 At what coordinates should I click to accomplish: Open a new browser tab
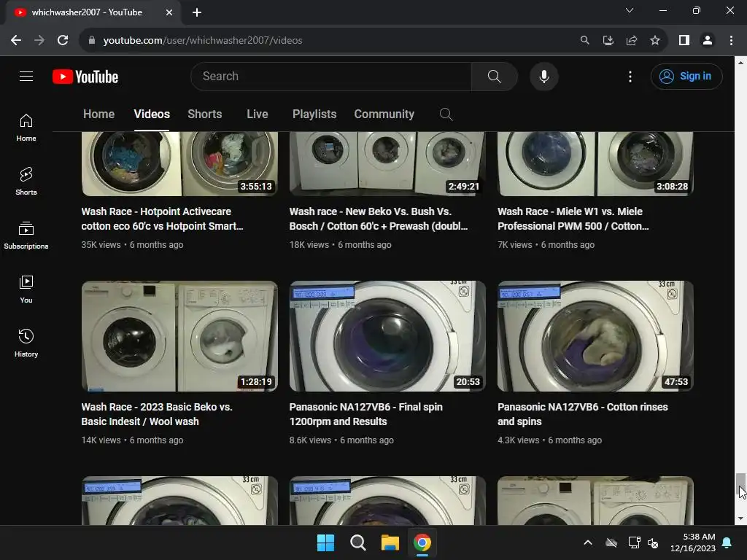(x=197, y=12)
